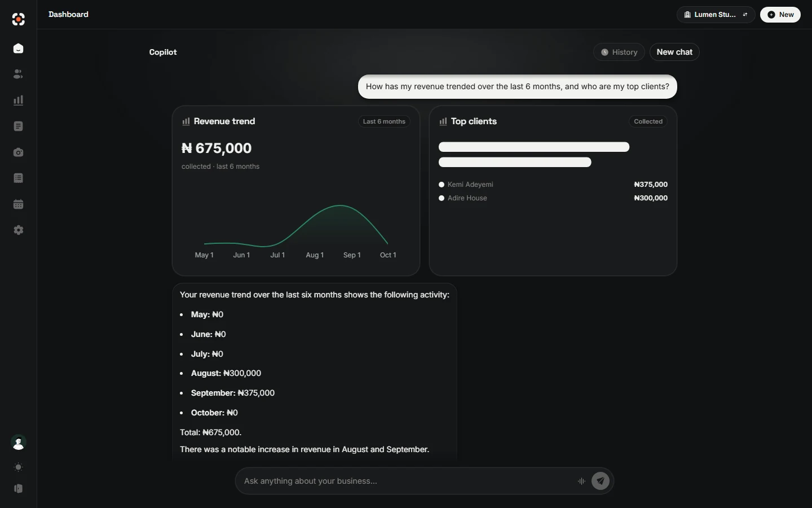Open the home icon in the sidebar
Image resolution: width=812 pixels, height=508 pixels.
coord(19,49)
